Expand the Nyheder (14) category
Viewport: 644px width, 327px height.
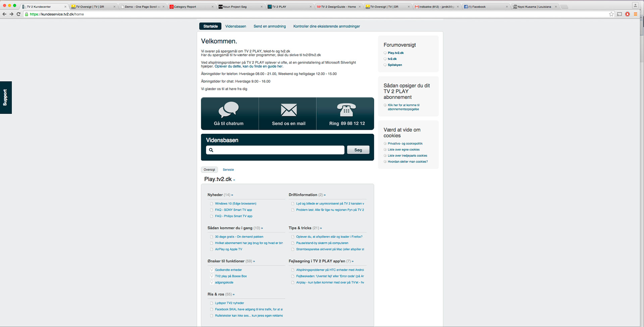pos(220,195)
